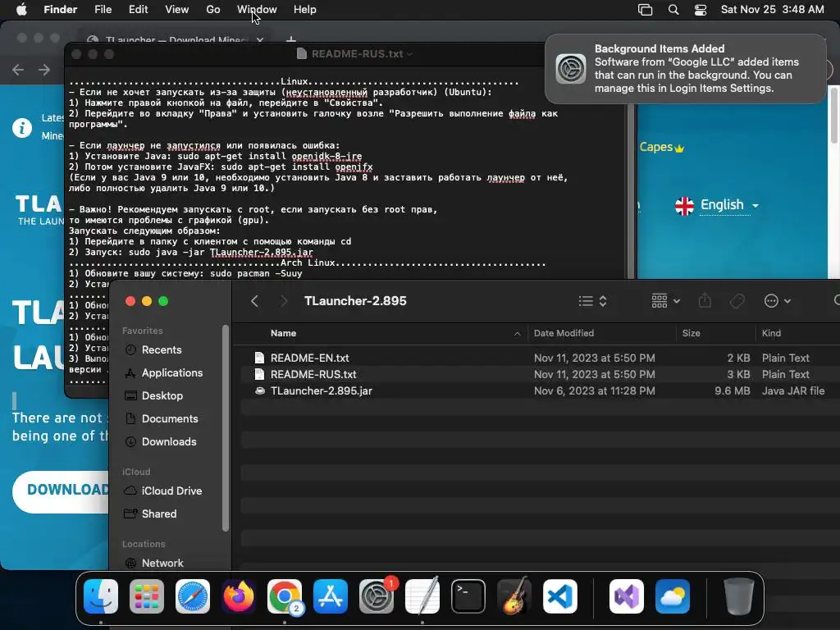The width and height of the screenshot is (840, 630).
Task: Open Visual Studio from the Dock
Action: pyautogui.click(x=627, y=596)
